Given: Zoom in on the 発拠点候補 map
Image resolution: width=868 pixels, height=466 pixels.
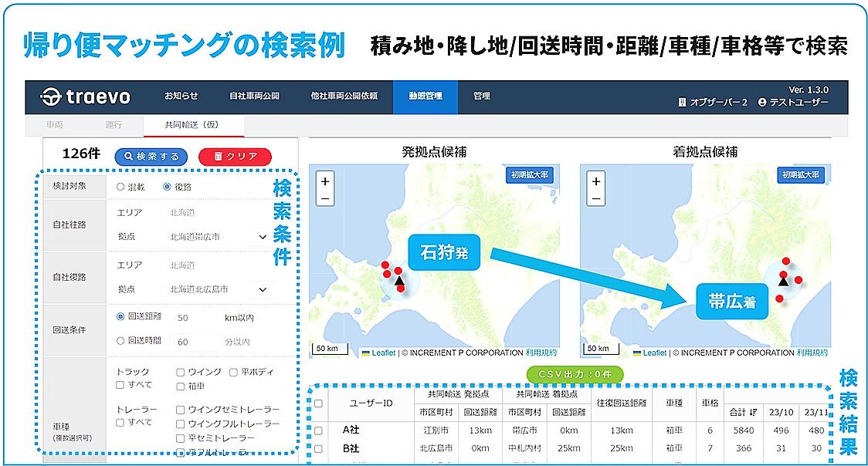Looking at the screenshot, I should (325, 182).
